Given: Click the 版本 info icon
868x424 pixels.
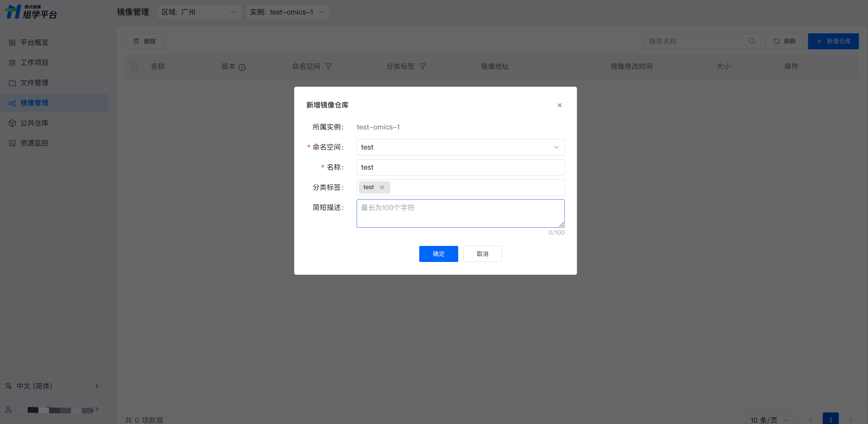Looking at the screenshot, I should 242,67.
